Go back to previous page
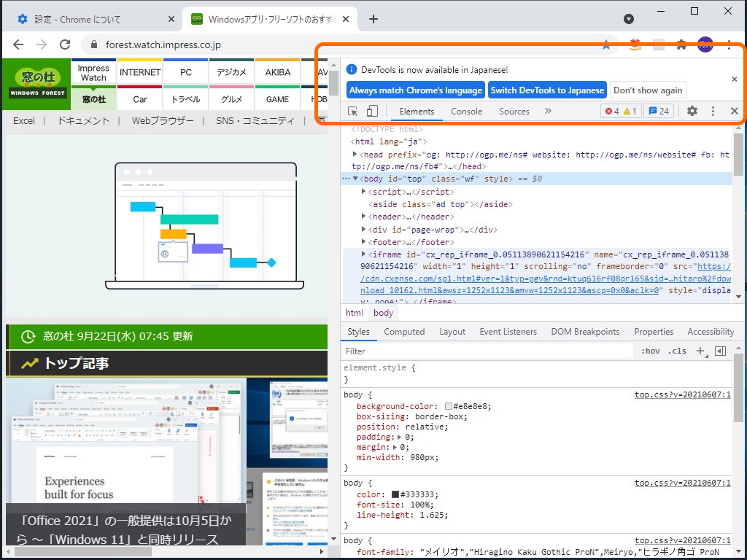Screen dimensions: 747x560 (18, 44)
